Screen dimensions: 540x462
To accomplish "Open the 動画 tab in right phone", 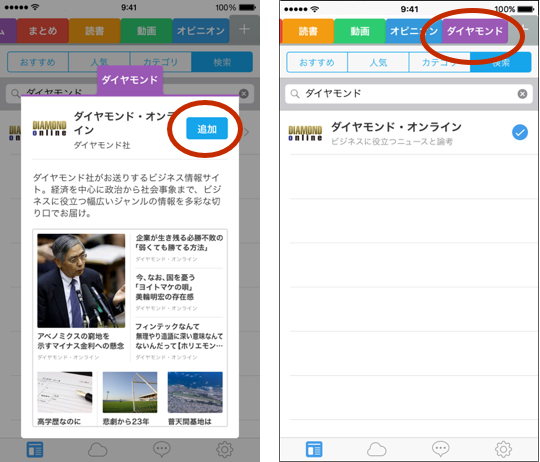I will (x=360, y=31).
